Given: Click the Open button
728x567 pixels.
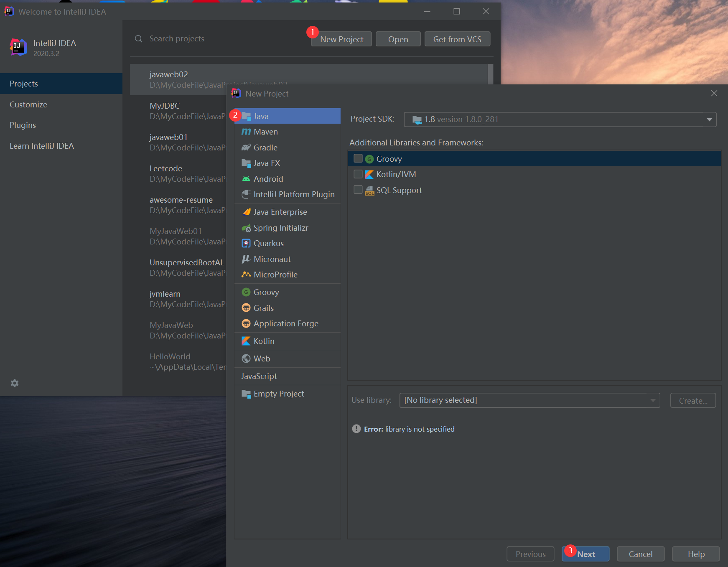Looking at the screenshot, I should tap(398, 39).
